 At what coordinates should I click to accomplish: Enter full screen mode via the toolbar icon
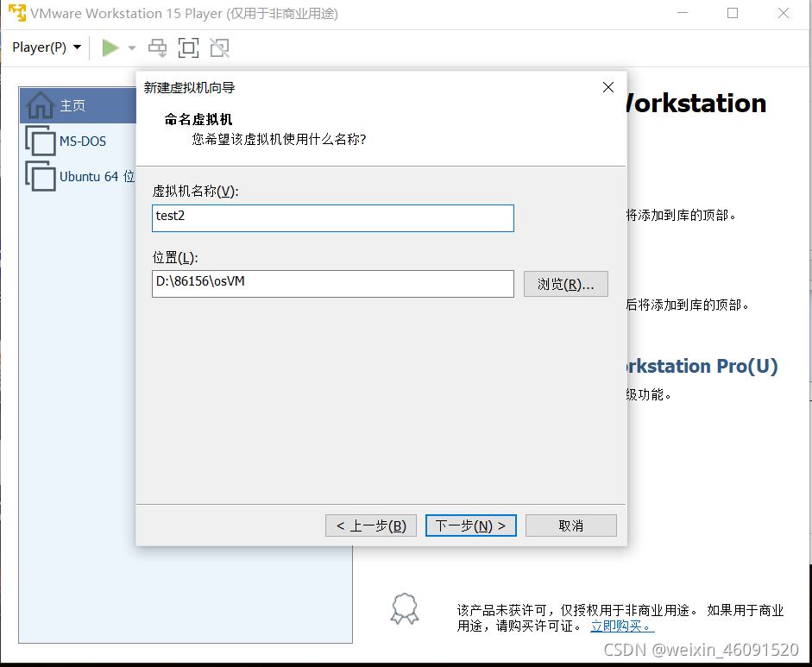(x=188, y=47)
